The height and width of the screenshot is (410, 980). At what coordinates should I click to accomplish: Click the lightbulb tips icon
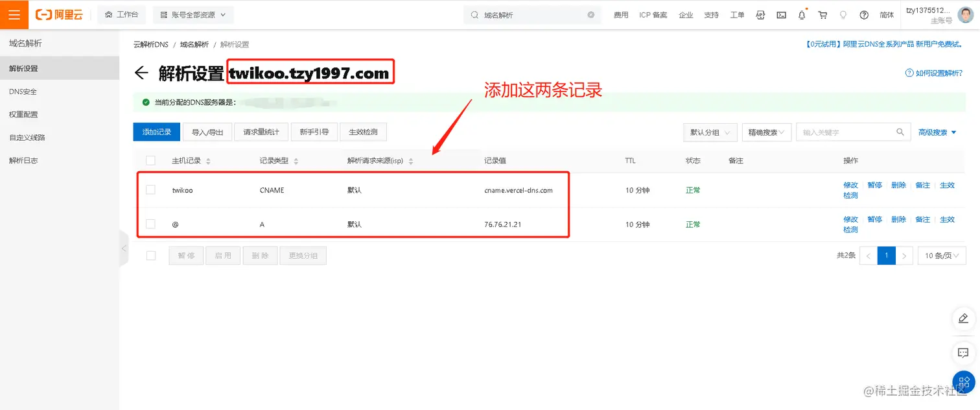[843, 15]
